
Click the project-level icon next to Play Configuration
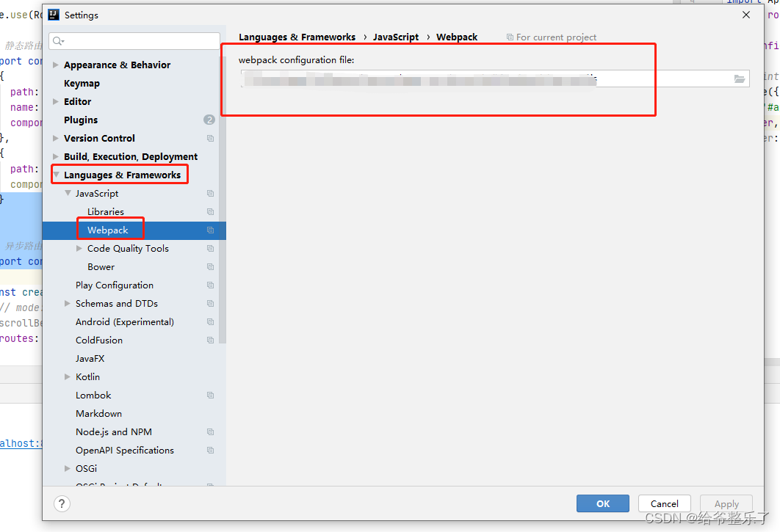(210, 285)
